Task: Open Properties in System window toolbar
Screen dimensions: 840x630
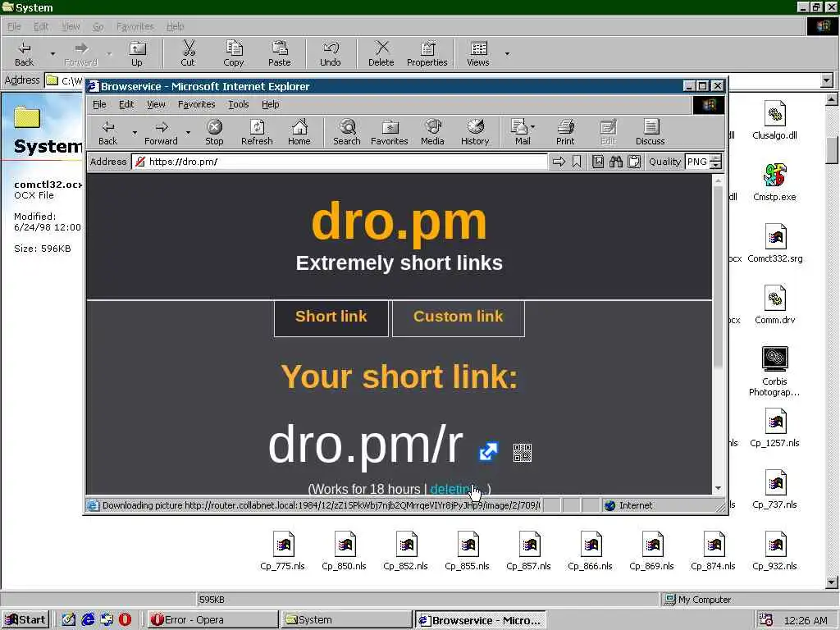Action: (x=427, y=53)
